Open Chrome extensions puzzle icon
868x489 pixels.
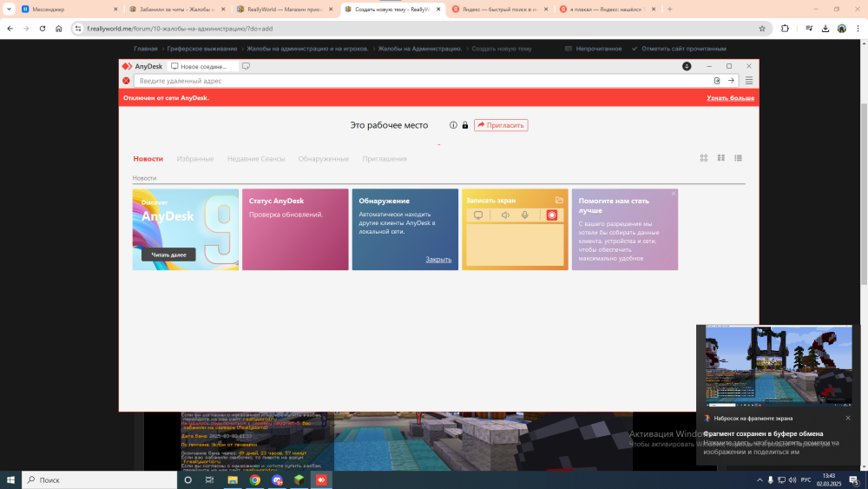[x=785, y=29]
